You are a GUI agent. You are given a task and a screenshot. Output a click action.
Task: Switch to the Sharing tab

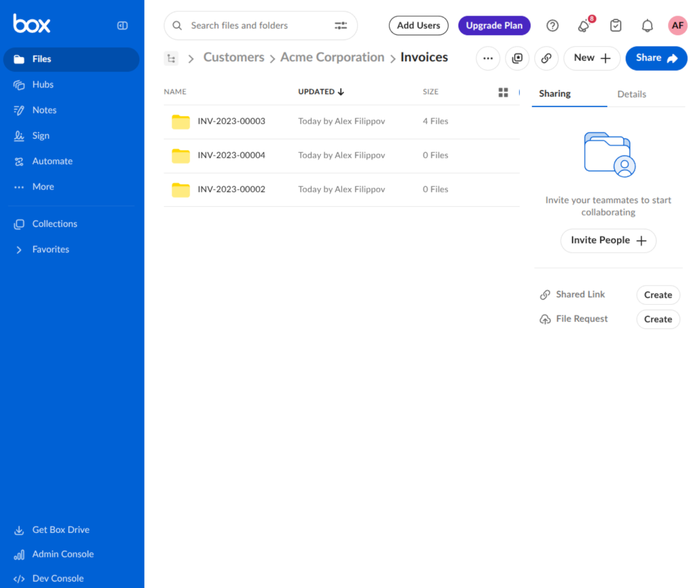pyautogui.click(x=555, y=94)
